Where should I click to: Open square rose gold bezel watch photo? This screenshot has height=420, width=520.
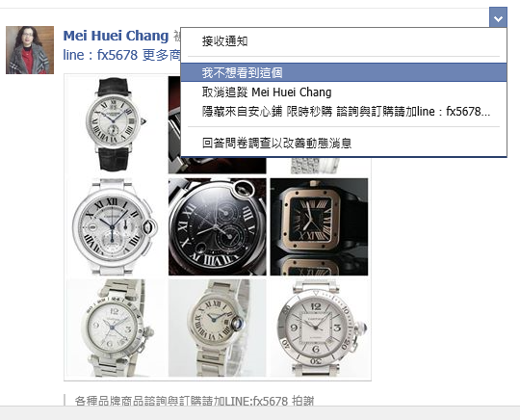coord(319,227)
